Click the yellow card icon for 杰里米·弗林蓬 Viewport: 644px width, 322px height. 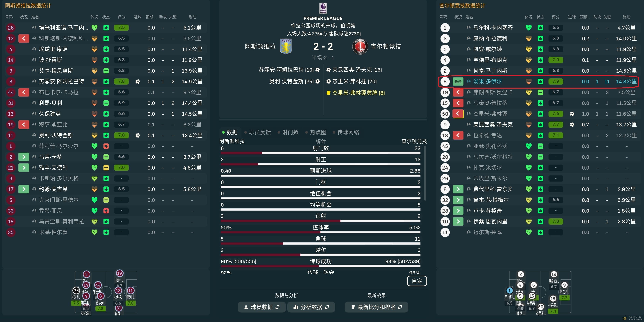pos(328,93)
